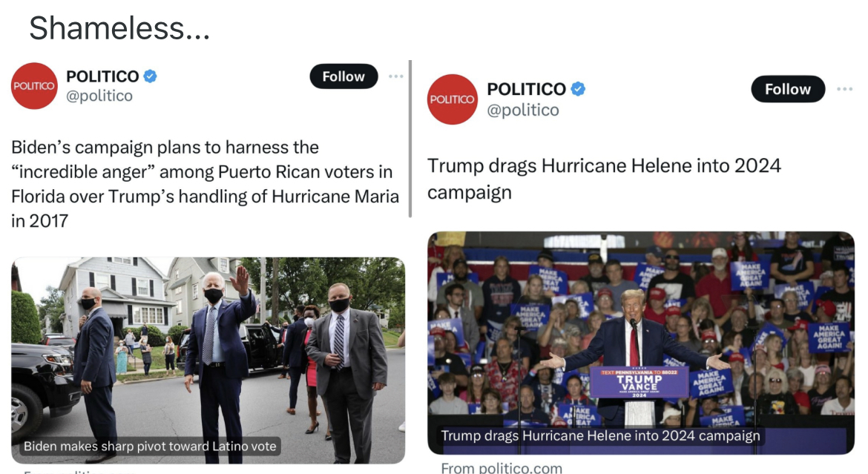The height and width of the screenshot is (474, 868).
Task: Follow POLITICO on the right tweet
Action: tap(788, 89)
